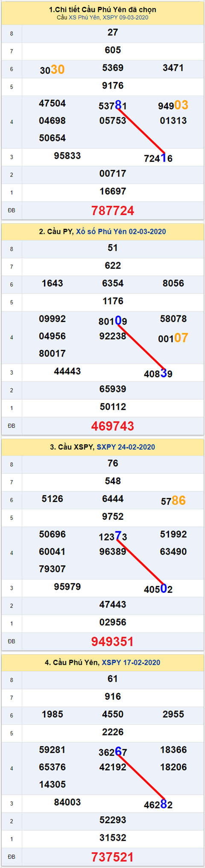Select number 53781 with blue digit
Viewport: 205px width, 868px height.
(x=113, y=105)
